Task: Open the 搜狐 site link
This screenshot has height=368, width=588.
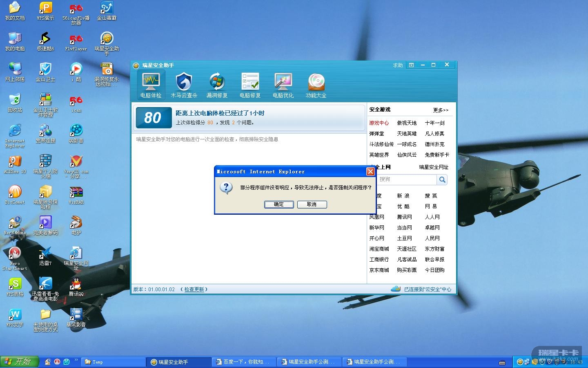Action: (x=431, y=196)
